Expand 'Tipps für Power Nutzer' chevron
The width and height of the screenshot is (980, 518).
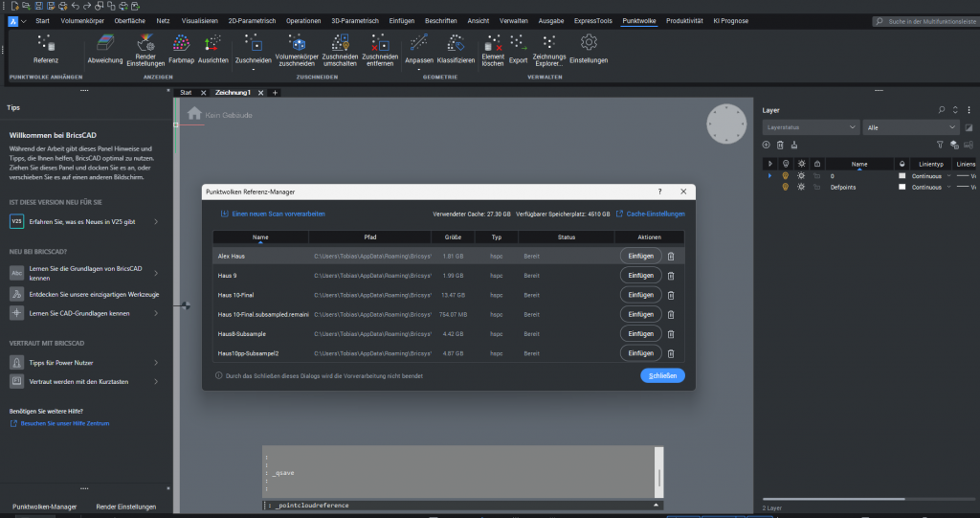tap(156, 363)
